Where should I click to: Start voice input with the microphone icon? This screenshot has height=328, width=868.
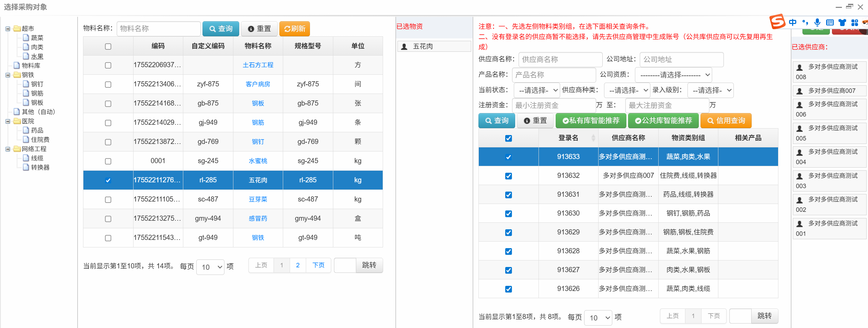click(x=817, y=22)
